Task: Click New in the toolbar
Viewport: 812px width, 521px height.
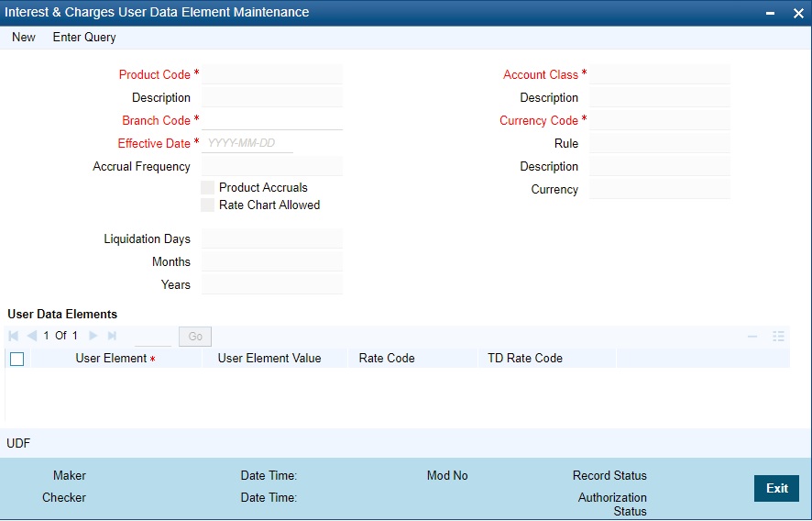Action: pyautogui.click(x=24, y=38)
